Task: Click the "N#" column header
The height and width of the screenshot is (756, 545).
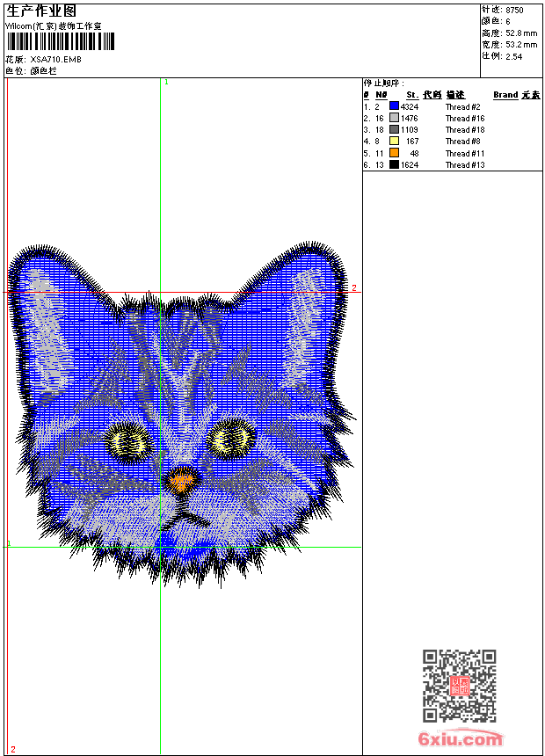Action: 381,95
